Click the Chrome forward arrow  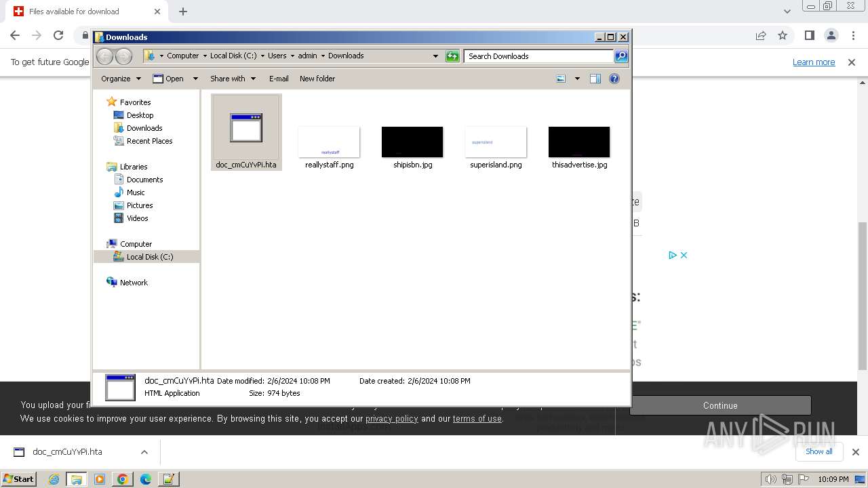[37, 36]
